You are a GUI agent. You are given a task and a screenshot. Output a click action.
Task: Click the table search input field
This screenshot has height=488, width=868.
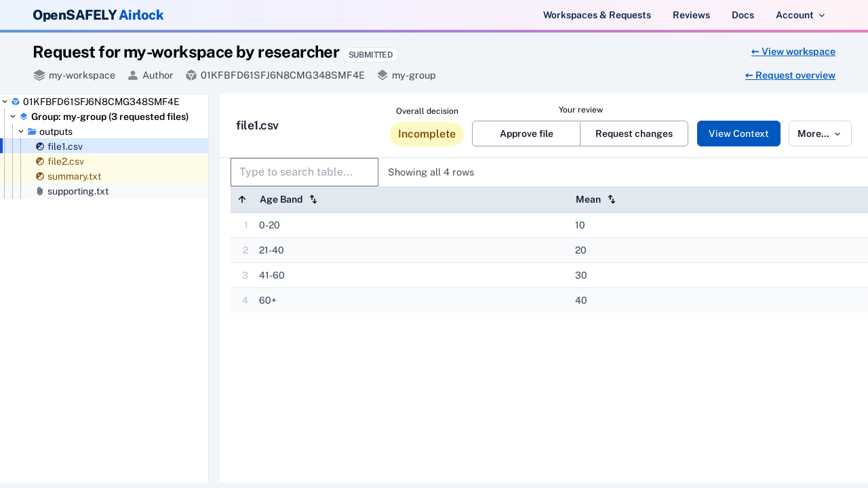(304, 172)
